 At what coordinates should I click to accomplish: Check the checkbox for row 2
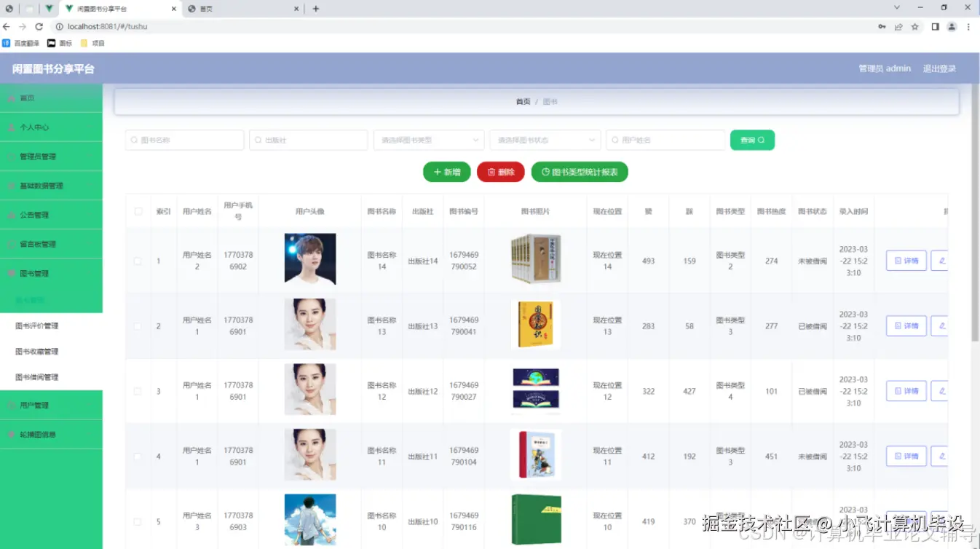pyautogui.click(x=138, y=326)
